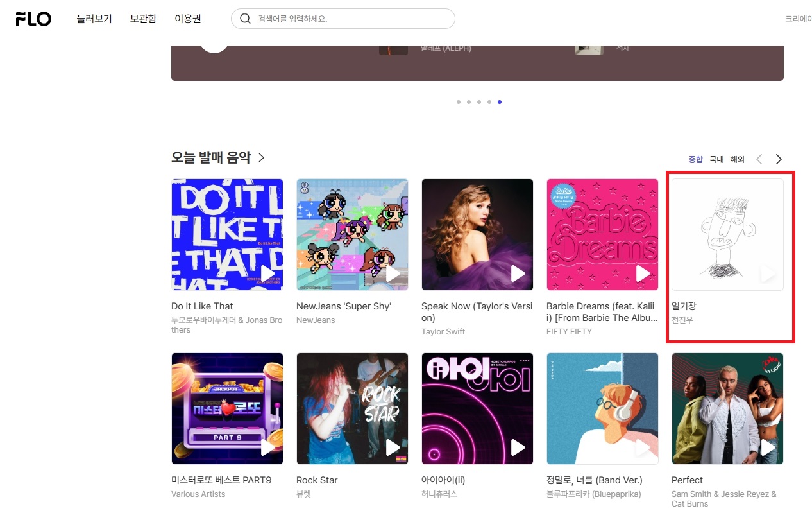Viewport: 812px width, 529px height.
Task: Open artist 허니츄러스
Action: (439, 494)
